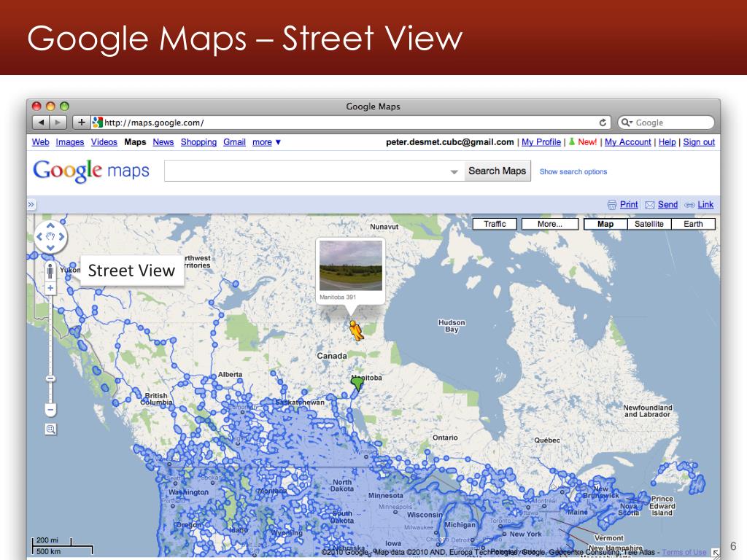
Task: Open the Gmail link
Action: [234, 142]
